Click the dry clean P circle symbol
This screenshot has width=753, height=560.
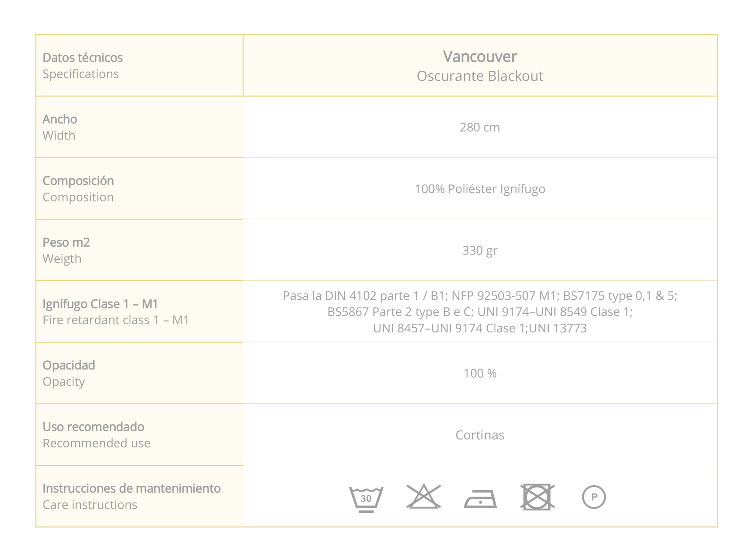tap(594, 497)
